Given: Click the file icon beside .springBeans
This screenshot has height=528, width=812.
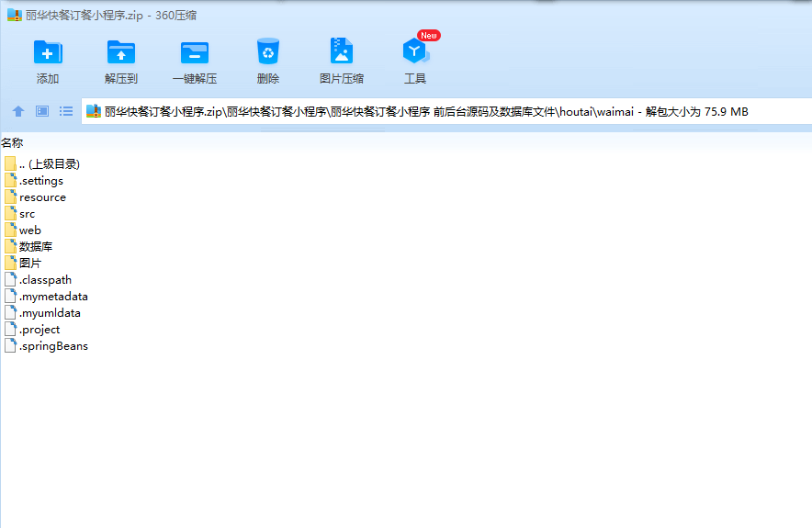Looking at the screenshot, I should [10, 346].
